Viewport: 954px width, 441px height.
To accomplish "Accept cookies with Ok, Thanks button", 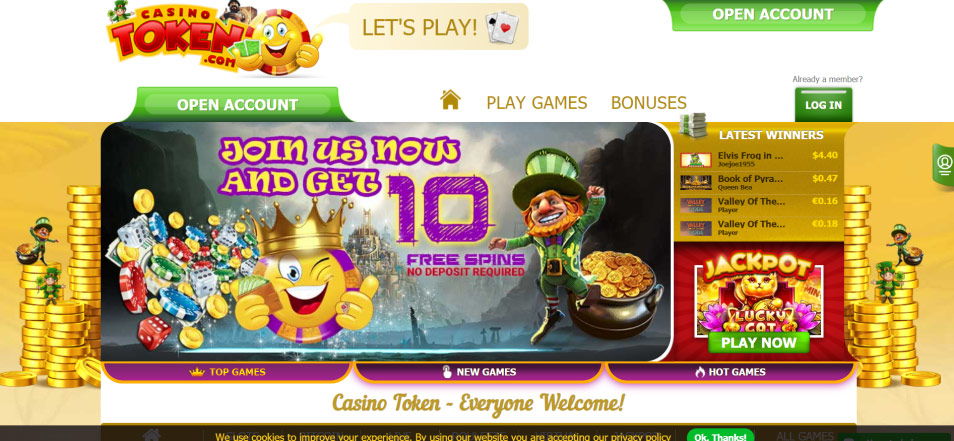I will click(x=720, y=436).
